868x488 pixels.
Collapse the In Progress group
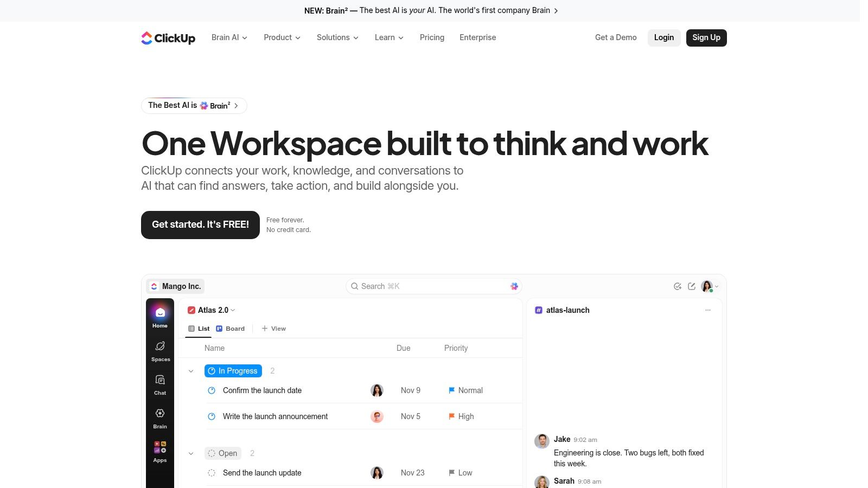[x=191, y=371]
